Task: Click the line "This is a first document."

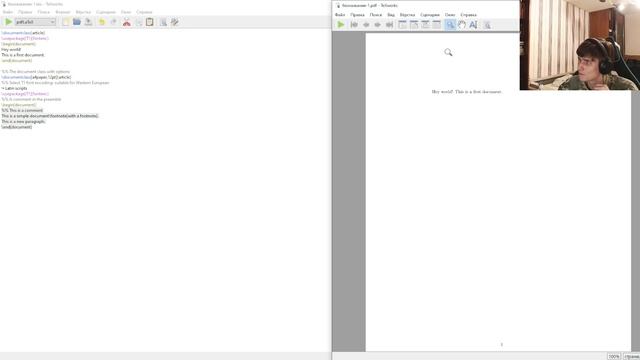Action: pyautogui.click(x=23, y=55)
